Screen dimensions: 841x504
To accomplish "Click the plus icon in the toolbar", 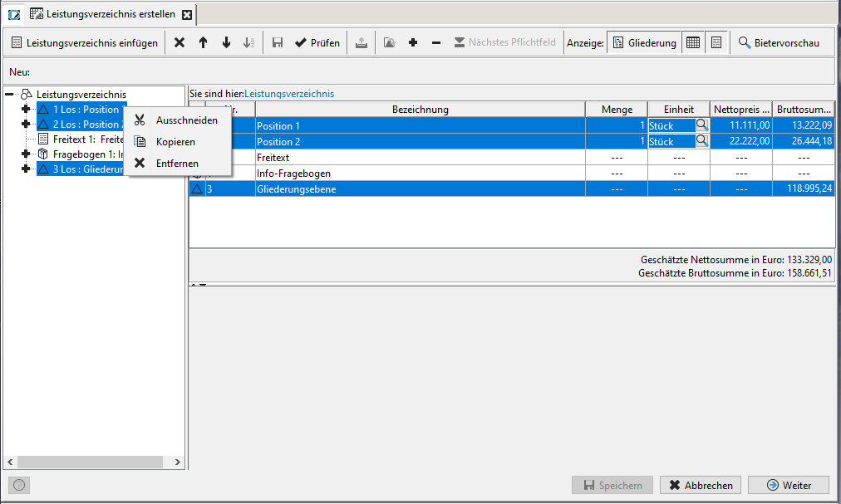I will (413, 42).
